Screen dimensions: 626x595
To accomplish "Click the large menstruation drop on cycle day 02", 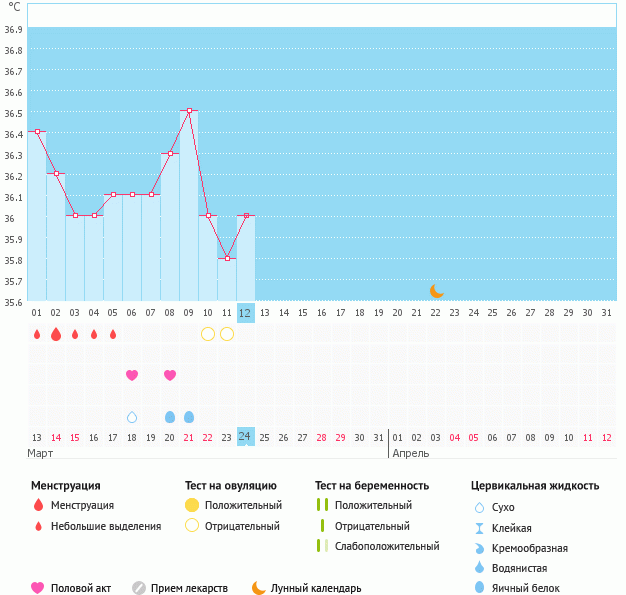I will pyautogui.click(x=56, y=334).
